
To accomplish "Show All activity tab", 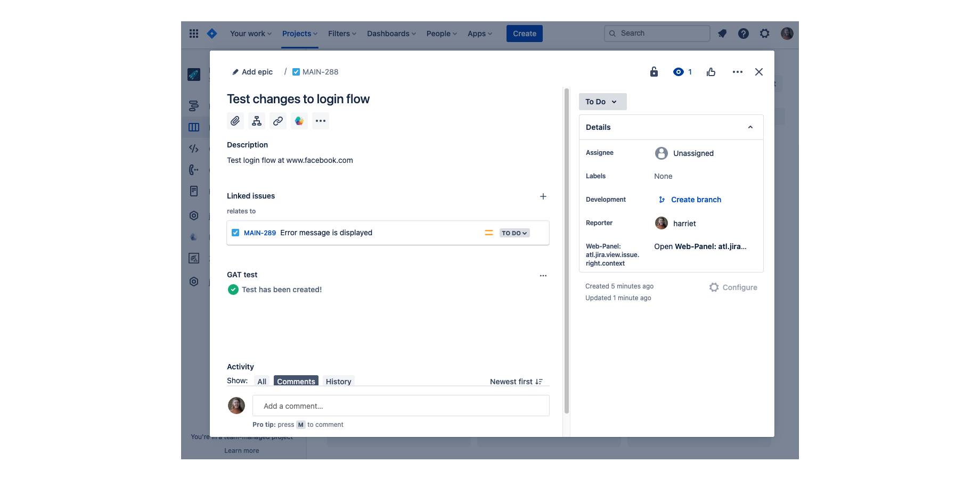I will click(x=262, y=381).
